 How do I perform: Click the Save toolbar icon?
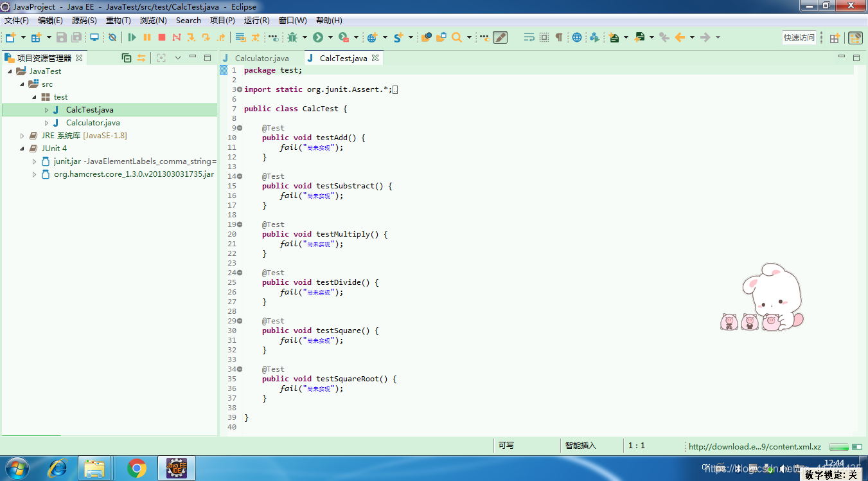62,37
